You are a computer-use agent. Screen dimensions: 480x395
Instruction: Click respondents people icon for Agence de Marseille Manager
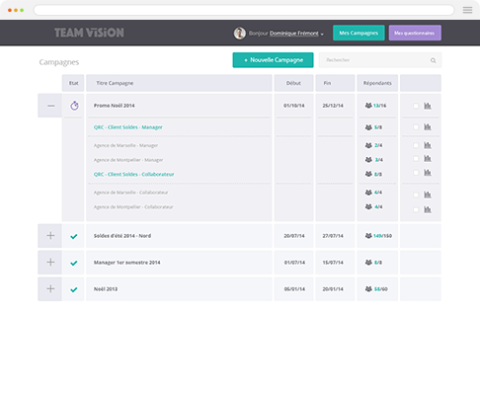tap(368, 145)
